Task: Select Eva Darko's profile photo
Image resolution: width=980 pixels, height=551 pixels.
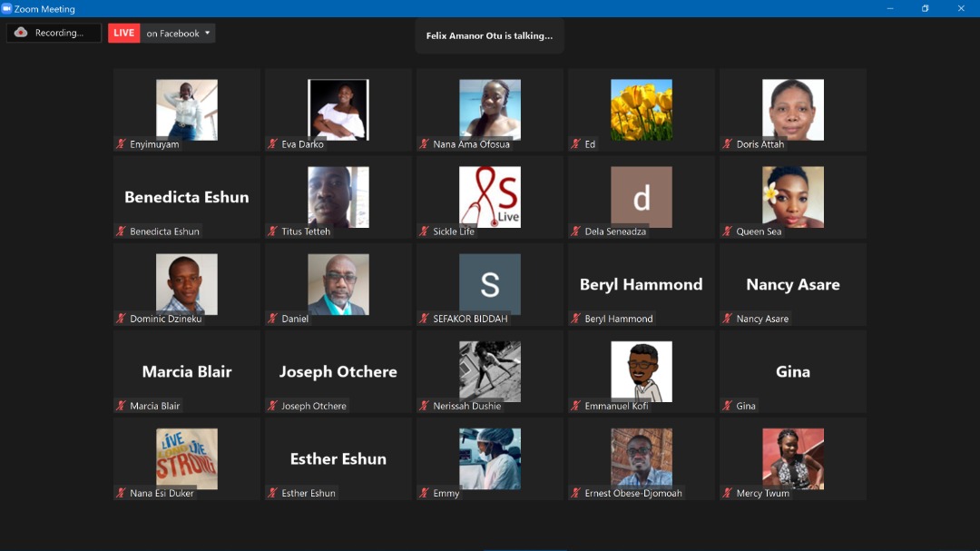Action: [x=338, y=110]
